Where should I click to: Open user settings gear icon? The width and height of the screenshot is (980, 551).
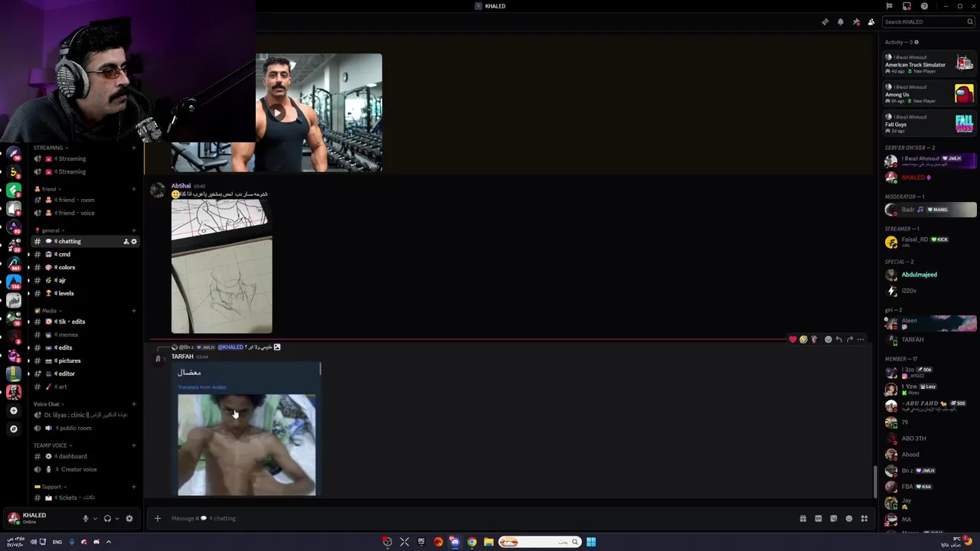coord(129,518)
